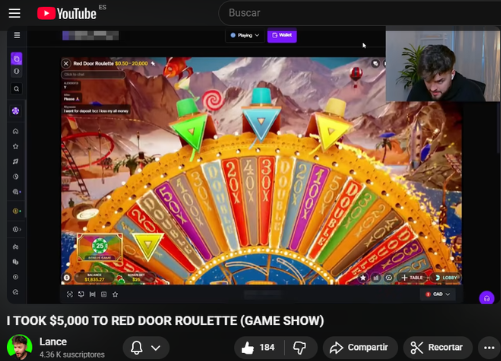Like the video with 184 likes
The height and width of the screenshot is (361, 501).
(259, 348)
